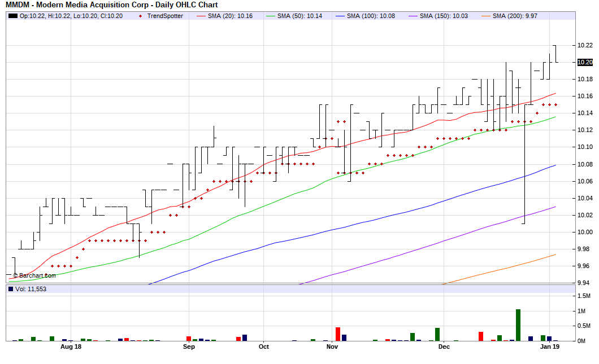Screen dimensions: 599x364
Task: Click the 10.04 price axis label
Action: (x=584, y=198)
